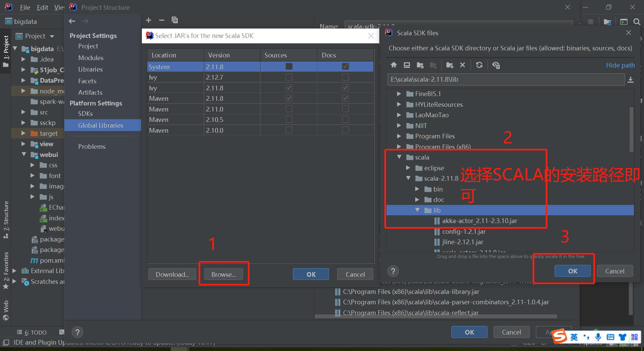
Task: Go to home directory in Scala SDK files
Action: [x=394, y=65]
